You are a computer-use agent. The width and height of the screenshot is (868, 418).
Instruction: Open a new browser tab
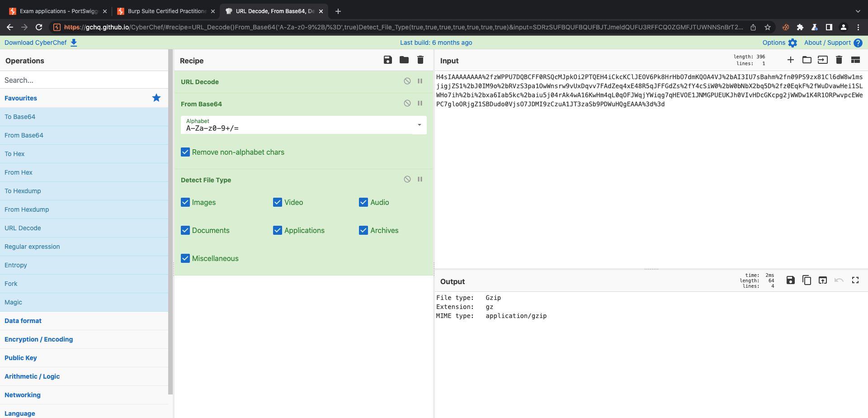tap(338, 11)
